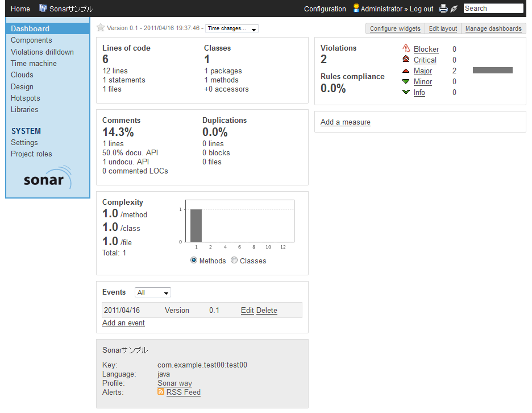This screenshot has height=413, width=532.
Task: Click the RSS Feed link
Action: tap(184, 393)
